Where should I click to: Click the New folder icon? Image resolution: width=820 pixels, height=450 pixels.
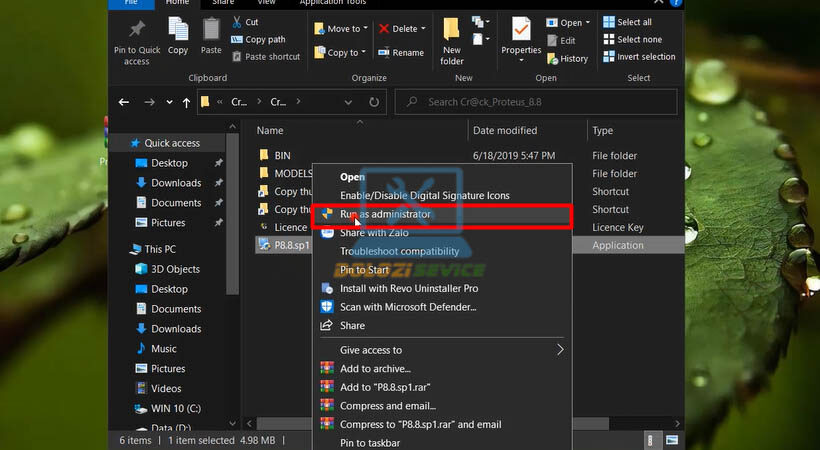pos(452,38)
